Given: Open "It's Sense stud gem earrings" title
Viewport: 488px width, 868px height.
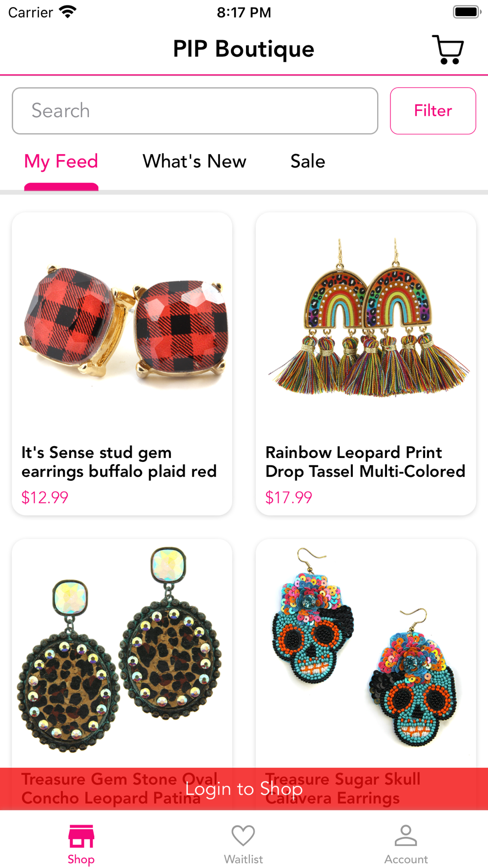Looking at the screenshot, I should (x=119, y=462).
